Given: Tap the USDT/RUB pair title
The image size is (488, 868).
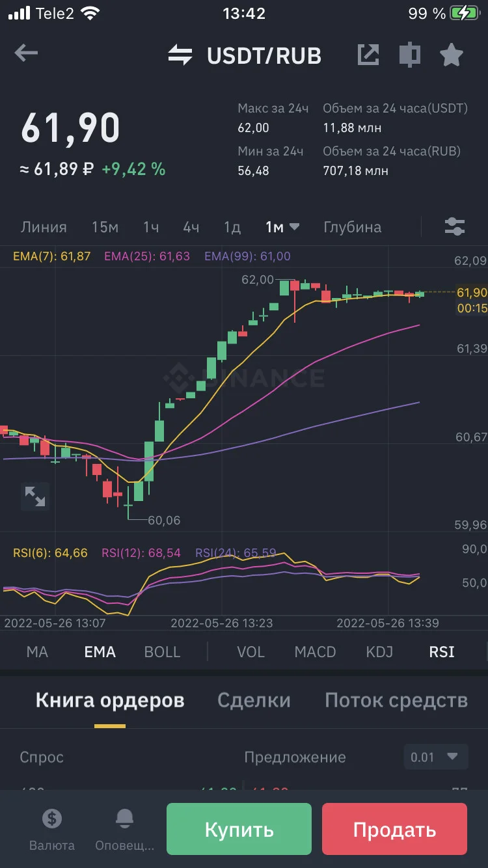Looking at the screenshot, I should click(264, 56).
